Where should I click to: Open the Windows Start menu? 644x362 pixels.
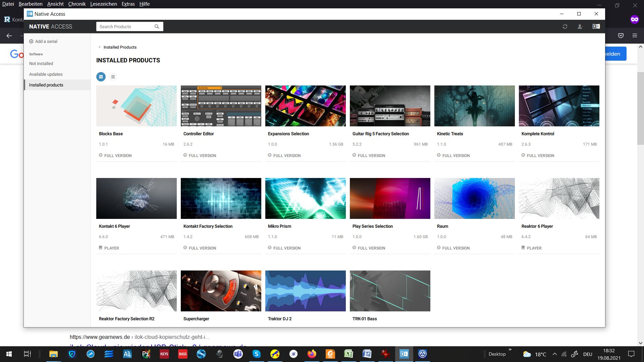(x=9, y=354)
